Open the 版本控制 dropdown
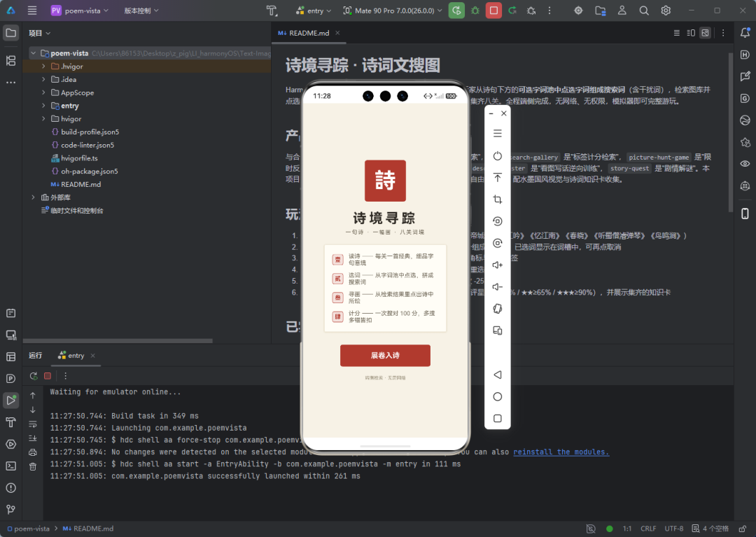Screen dimensions: 756x537 click(x=141, y=10)
